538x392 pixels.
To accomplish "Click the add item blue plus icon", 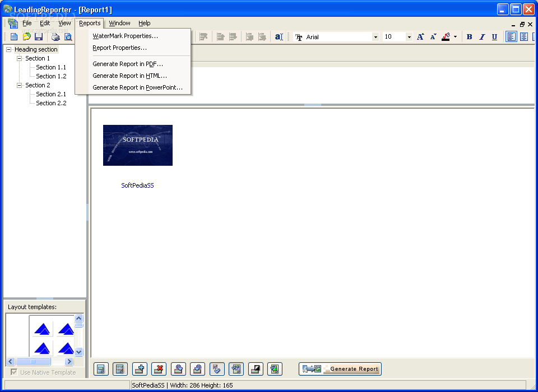I will pyautogui.click(x=140, y=369).
